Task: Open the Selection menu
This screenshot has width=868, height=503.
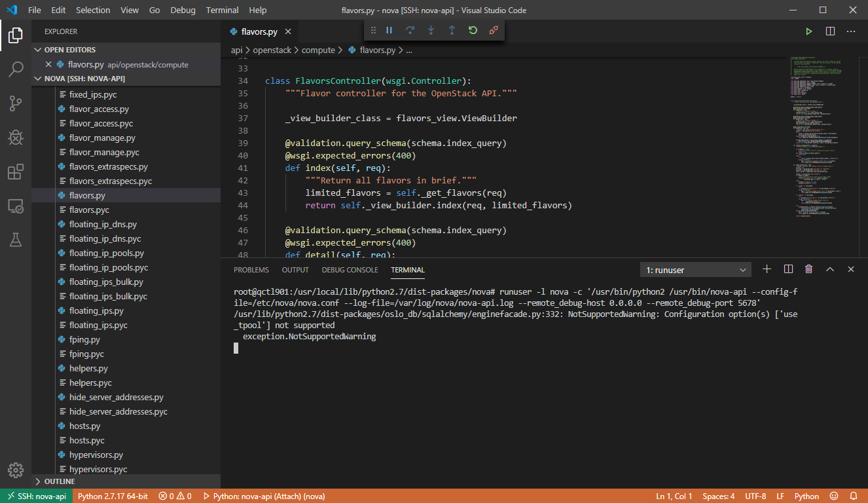Action: pos(93,10)
